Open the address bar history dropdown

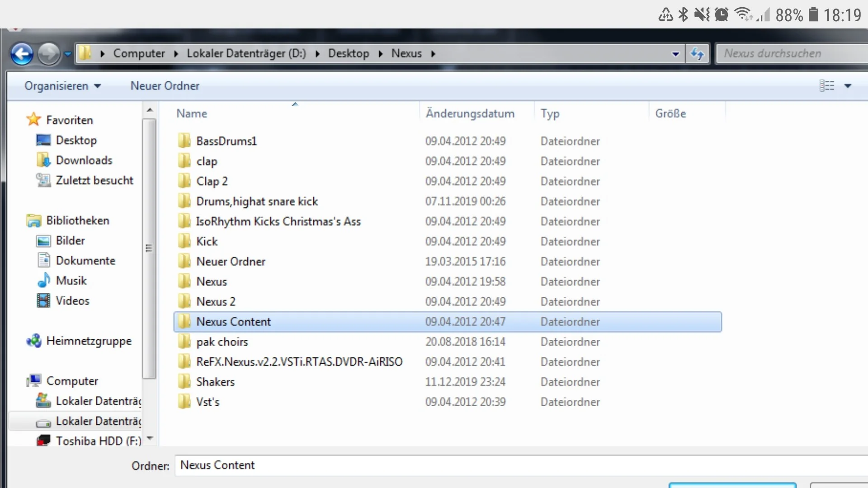click(675, 54)
